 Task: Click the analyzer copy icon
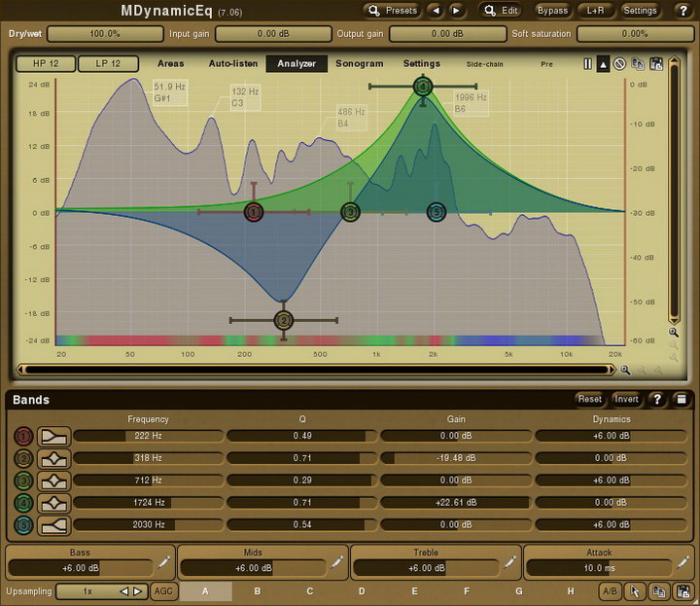coord(638,64)
